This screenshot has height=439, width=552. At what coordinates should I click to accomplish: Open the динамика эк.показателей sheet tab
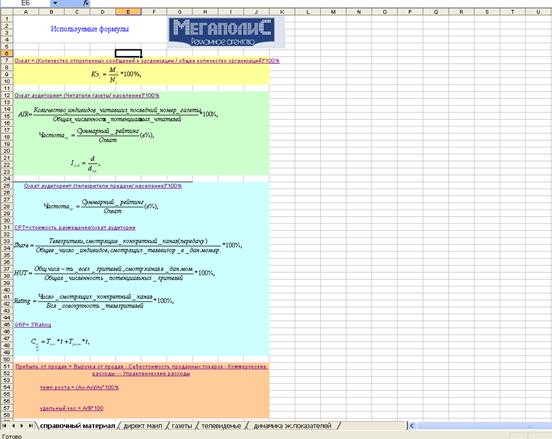[292, 426]
